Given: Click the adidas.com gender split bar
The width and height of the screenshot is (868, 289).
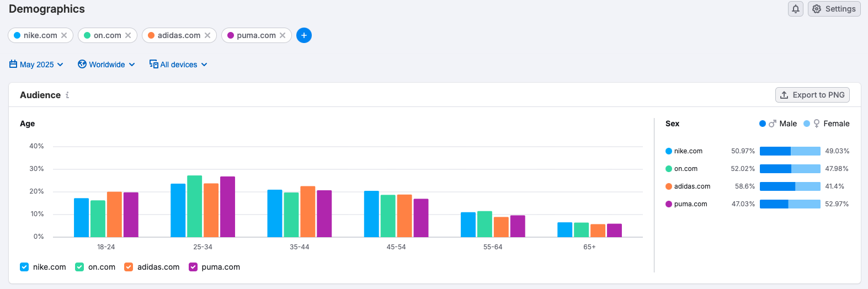Looking at the screenshot, I should (790, 186).
